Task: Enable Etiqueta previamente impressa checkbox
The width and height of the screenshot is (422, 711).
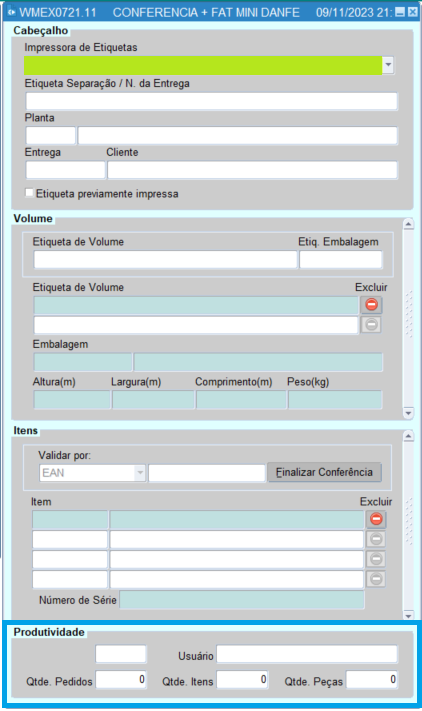Action: point(29,193)
